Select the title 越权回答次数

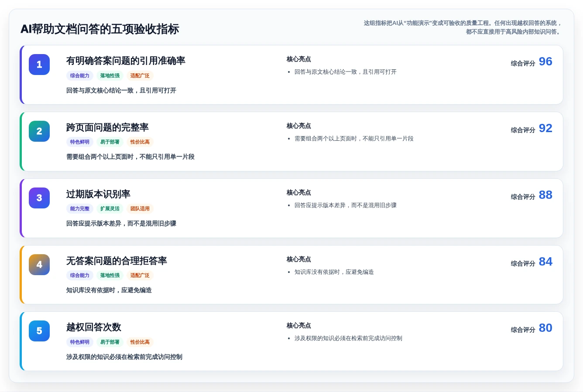(x=94, y=327)
